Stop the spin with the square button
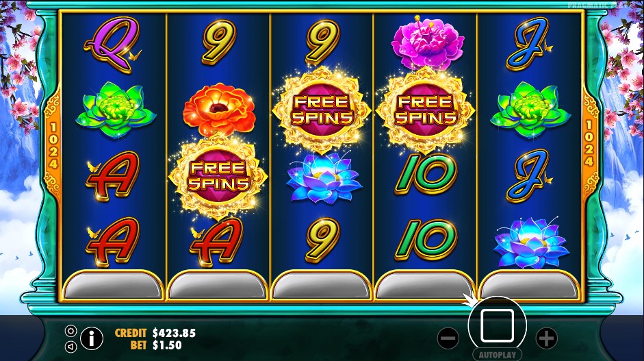The image size is (644, 361). [497, 325]
